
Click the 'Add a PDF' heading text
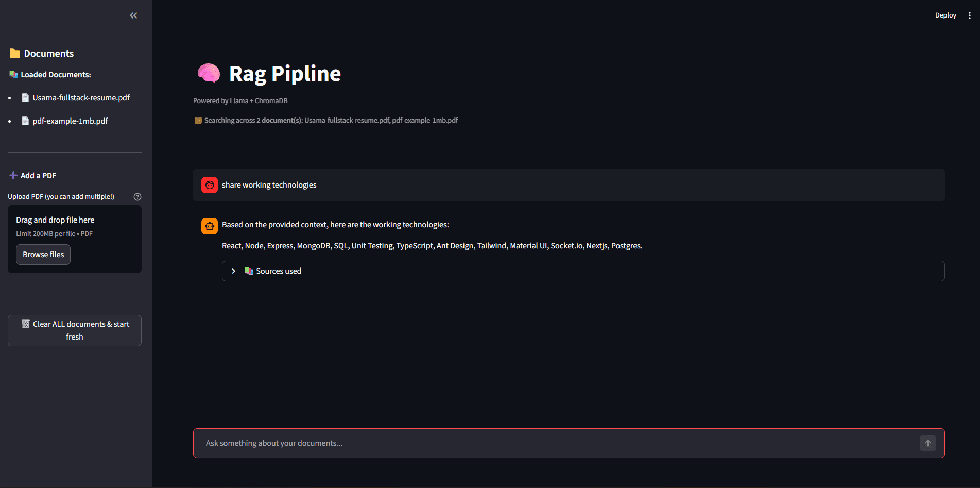click(x=39, y=176)
